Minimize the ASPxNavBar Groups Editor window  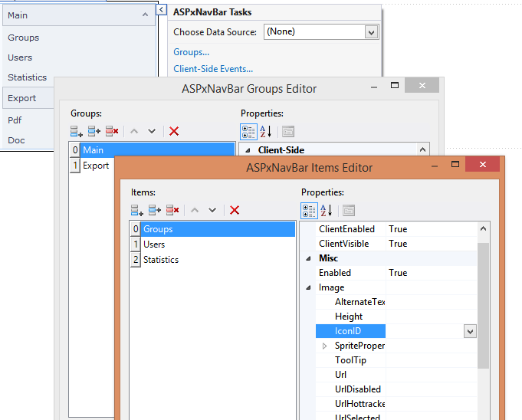[x=374, y=87]
